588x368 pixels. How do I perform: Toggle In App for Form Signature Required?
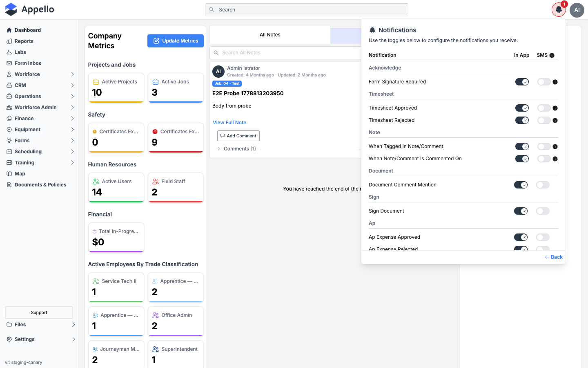point(522,82)
